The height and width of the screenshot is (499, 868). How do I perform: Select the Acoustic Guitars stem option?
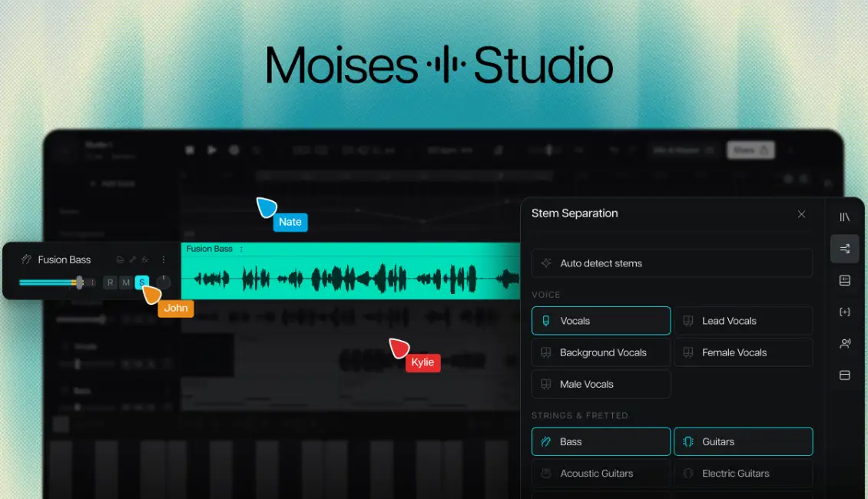601,474
